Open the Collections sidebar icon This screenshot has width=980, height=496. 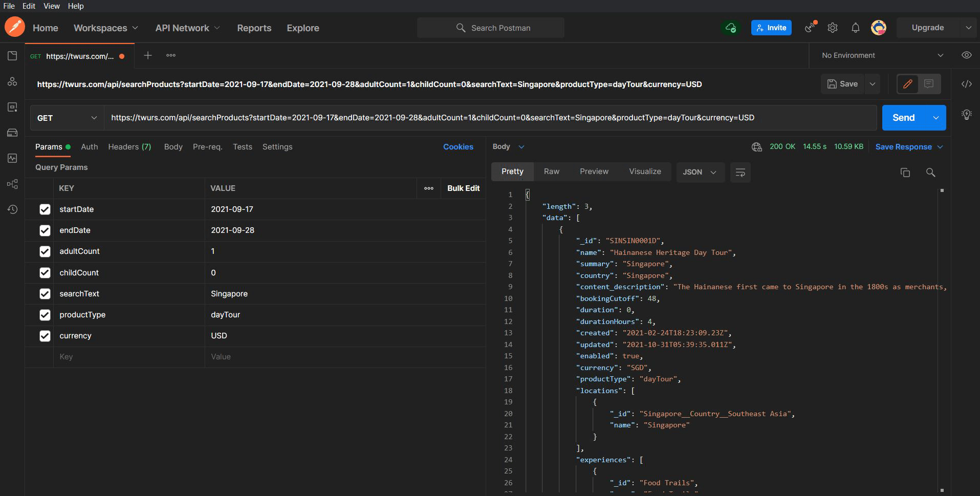12,56
